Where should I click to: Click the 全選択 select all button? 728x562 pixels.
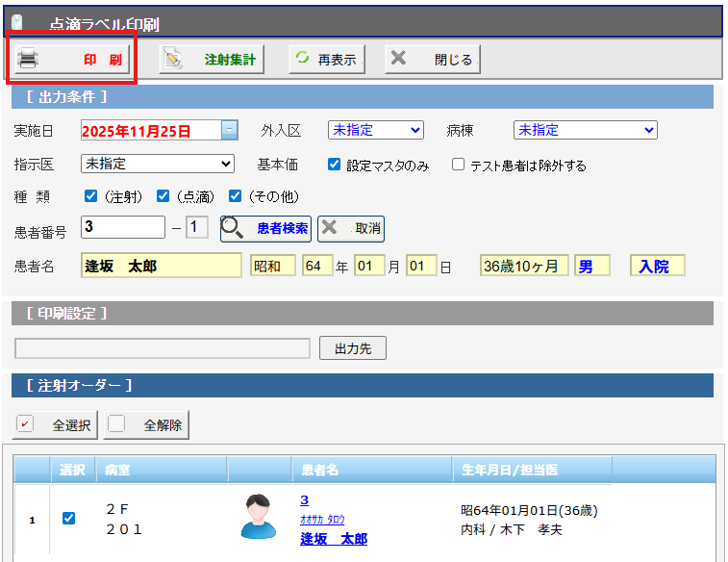point(55,424)
